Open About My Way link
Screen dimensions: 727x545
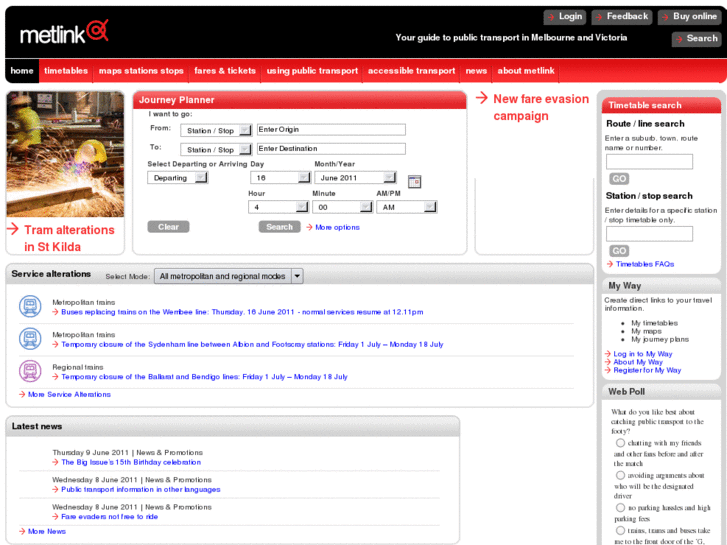click(x=638, y=362)
